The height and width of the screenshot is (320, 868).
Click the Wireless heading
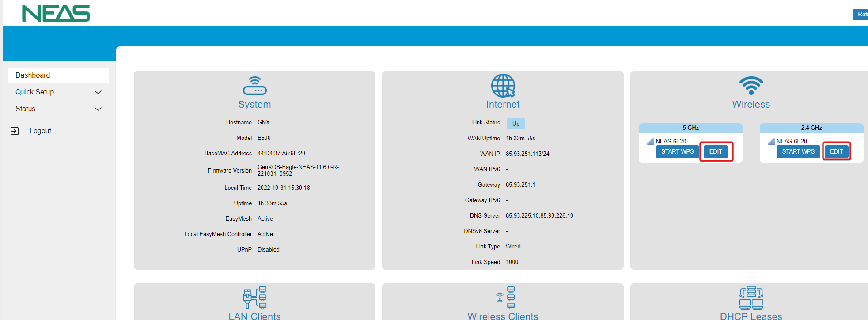click(751, 105)
